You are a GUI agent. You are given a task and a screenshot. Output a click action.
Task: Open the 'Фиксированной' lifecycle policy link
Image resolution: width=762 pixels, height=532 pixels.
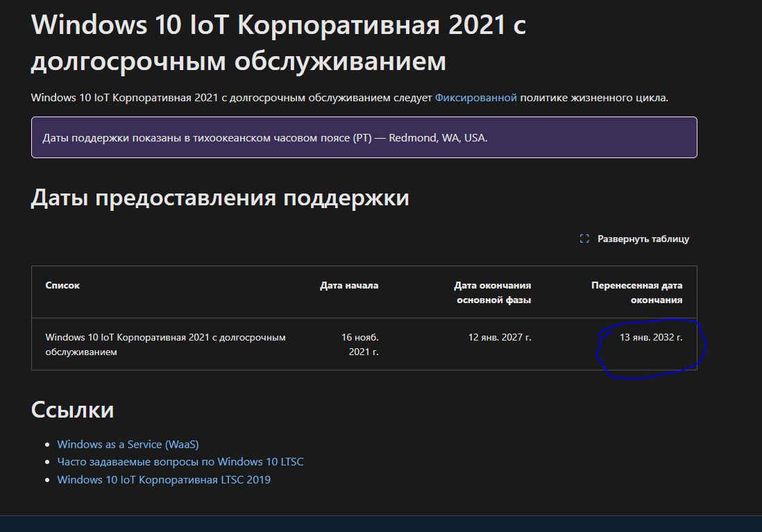point(476,98)
